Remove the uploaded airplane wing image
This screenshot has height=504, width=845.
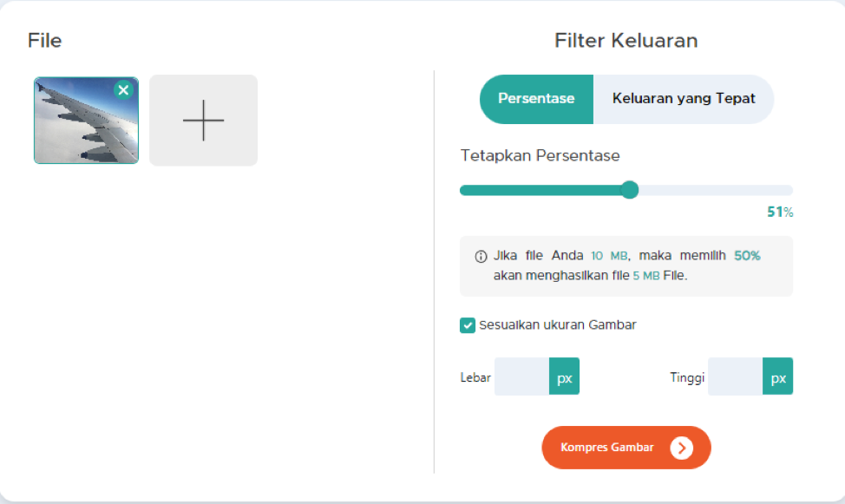point(123,90)
